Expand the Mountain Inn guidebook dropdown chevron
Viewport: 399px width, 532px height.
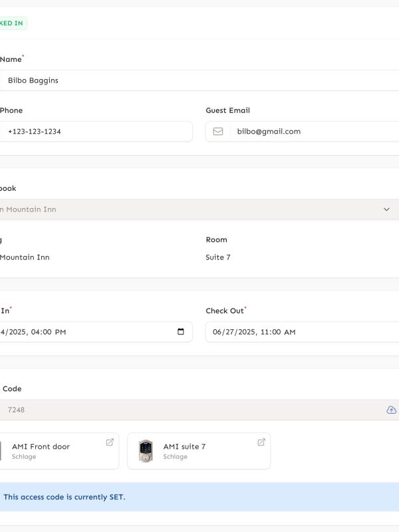[x=386, y=209]
